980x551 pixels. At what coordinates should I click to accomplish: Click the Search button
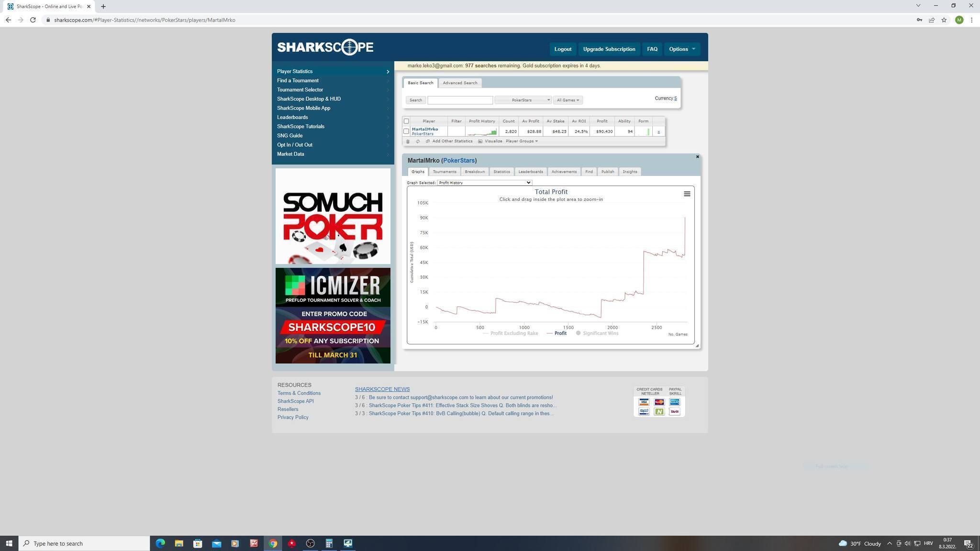click(x=415, y=100)
